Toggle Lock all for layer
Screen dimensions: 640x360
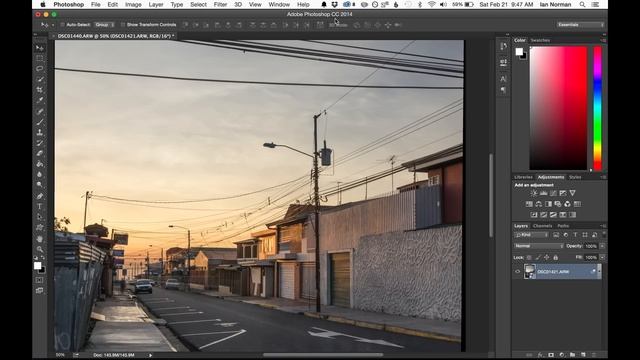tap(556, 258)
